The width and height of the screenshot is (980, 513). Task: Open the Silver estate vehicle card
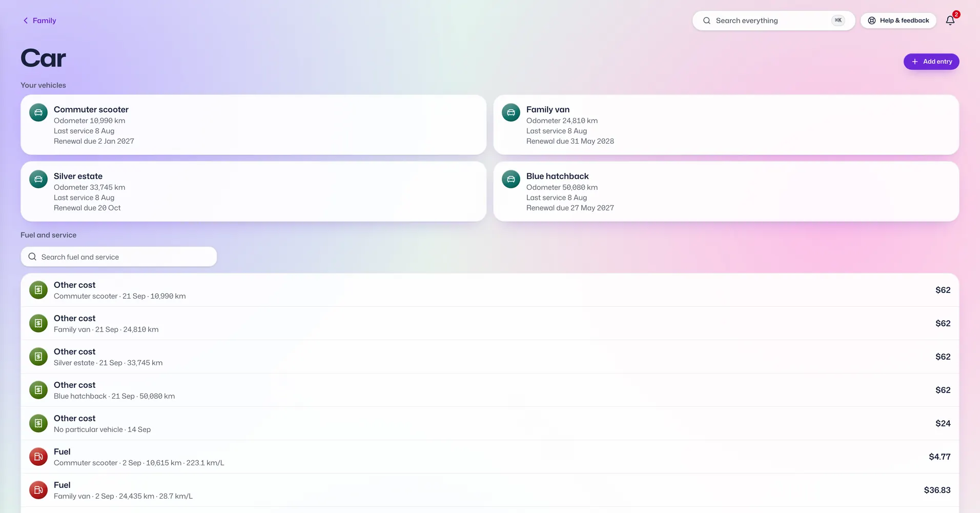(x=254, y=191)
